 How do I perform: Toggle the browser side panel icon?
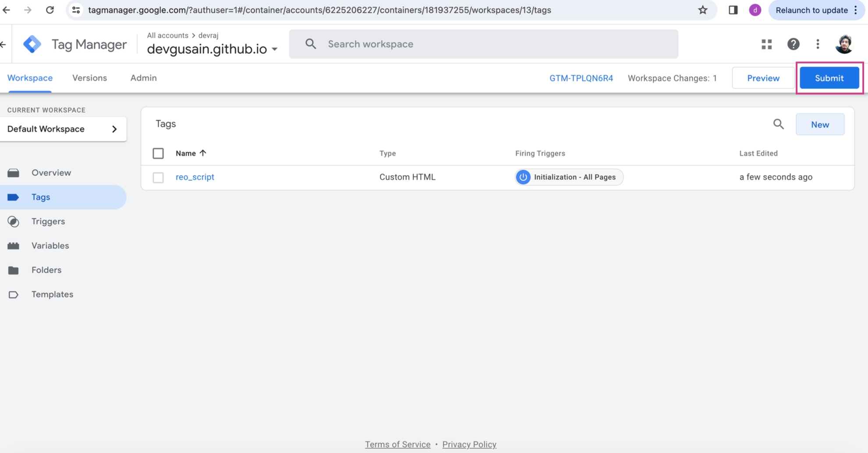733,10
